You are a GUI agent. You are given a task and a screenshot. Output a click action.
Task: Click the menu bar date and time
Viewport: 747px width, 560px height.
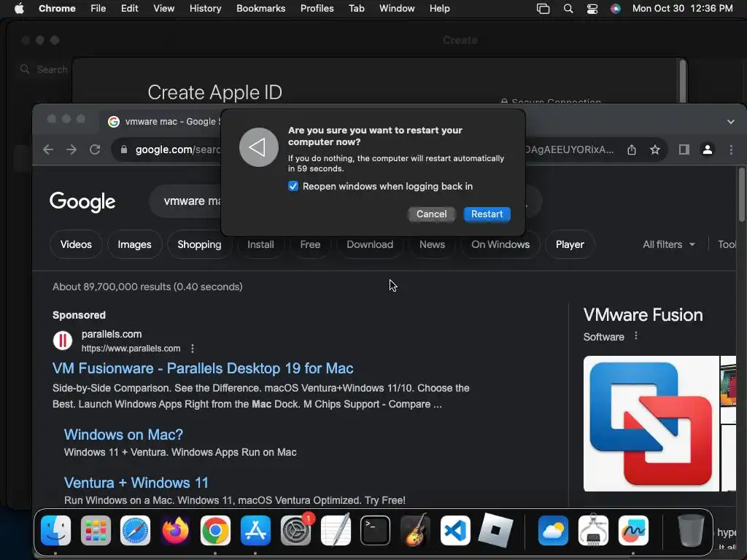click(x=682, y=9)
